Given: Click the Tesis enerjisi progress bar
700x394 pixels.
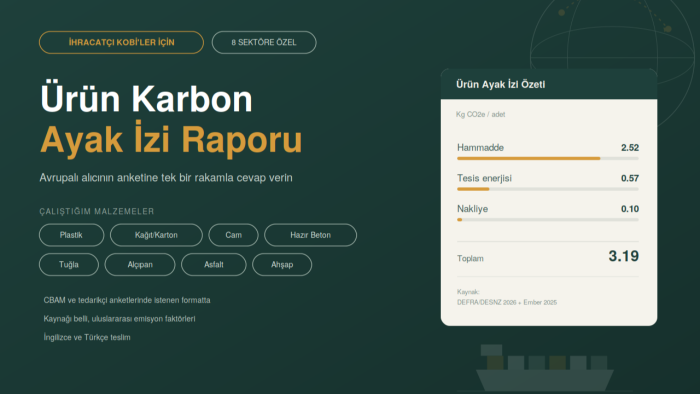Looking at the screenshot, I should [548, 189].
